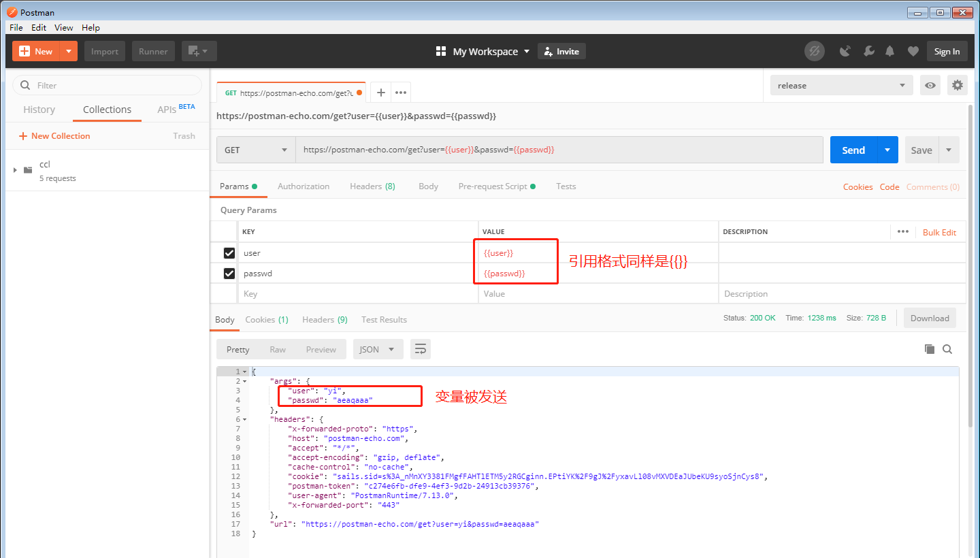Click the ccl collection folder icon
The height and width of the screenshot is (558, 980).
click(x=28, y=169)
